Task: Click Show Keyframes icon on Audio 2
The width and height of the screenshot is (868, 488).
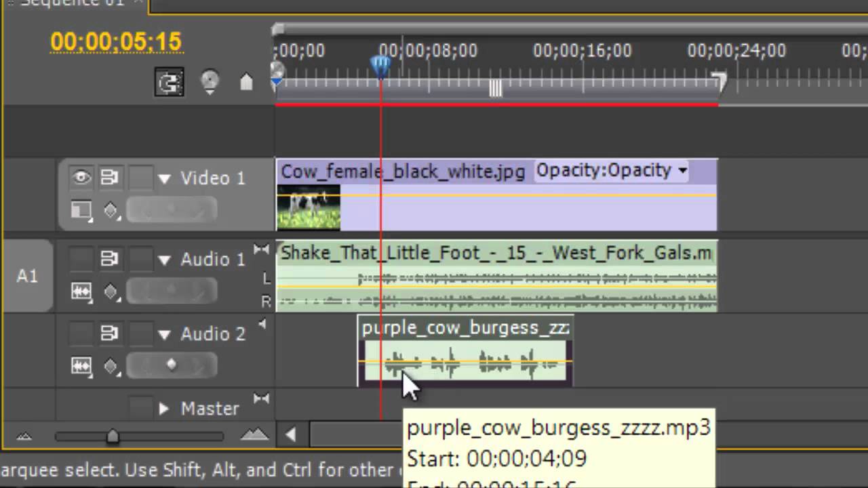Action: pos(111,367)
